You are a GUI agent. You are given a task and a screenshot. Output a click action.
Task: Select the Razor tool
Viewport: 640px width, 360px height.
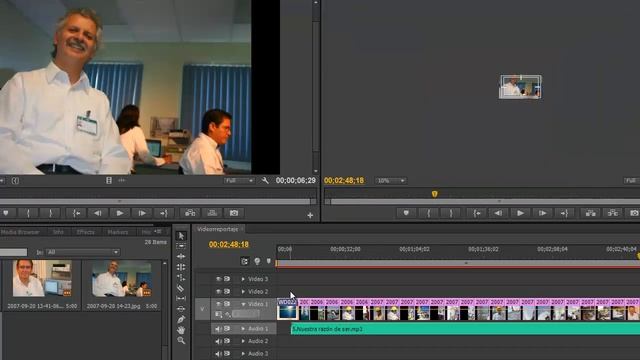click(181, 288)
